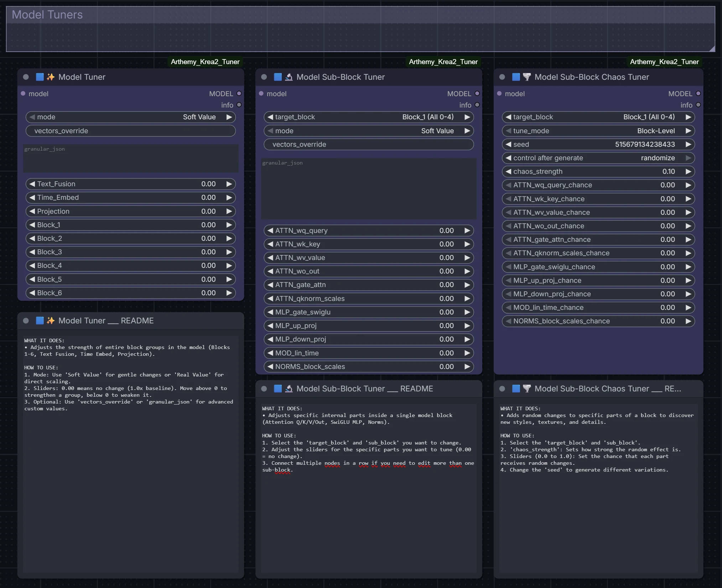The image size is (722, 588).
Task: Click the tornado icon in Chaos Tuner title
Action: (x=527, y=77)
